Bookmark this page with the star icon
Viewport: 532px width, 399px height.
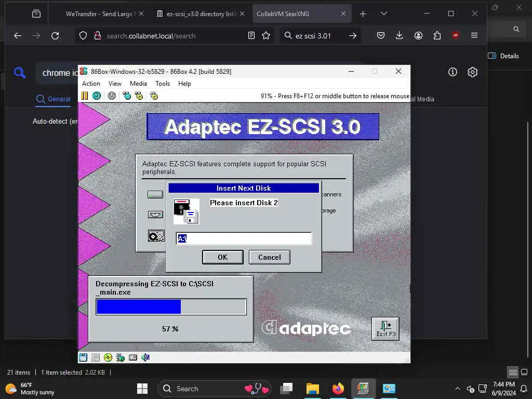click(x=266, y=36)
